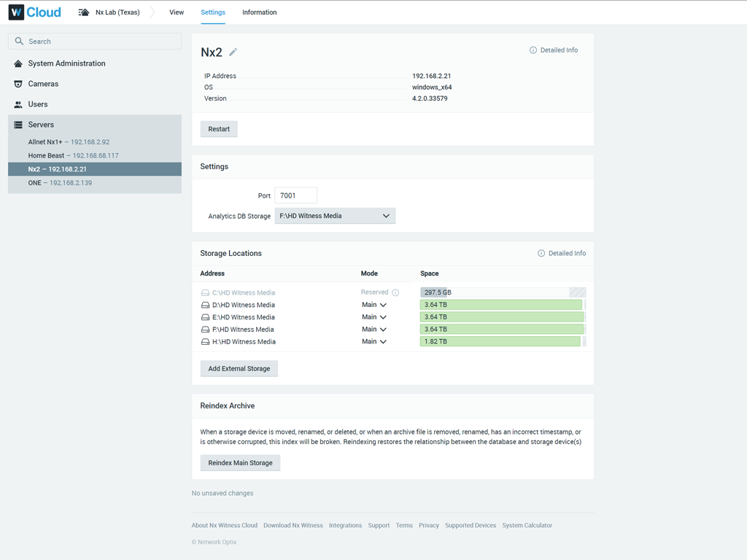This screenshot has width=747, height=560.
Task: Click the Storage Locations Detailed Info icon
Action: click(x=541, y=253)
